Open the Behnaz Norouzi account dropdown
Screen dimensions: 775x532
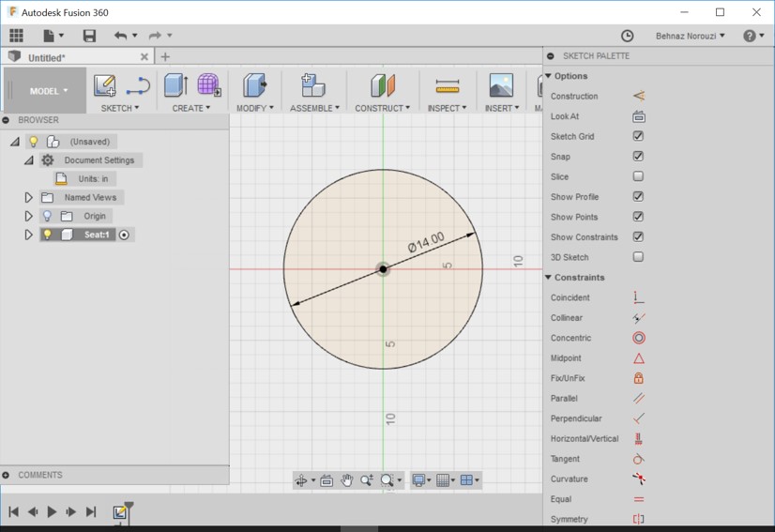pos(691,36)
